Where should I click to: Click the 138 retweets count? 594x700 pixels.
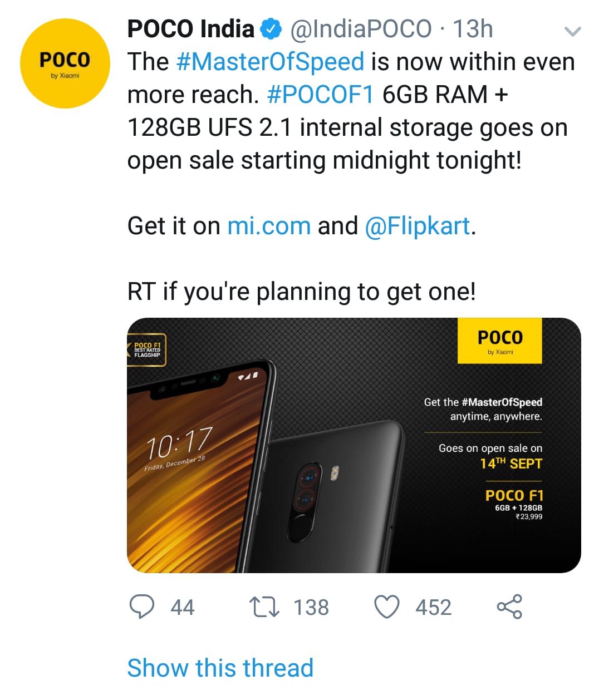click(x=311, y=607)
